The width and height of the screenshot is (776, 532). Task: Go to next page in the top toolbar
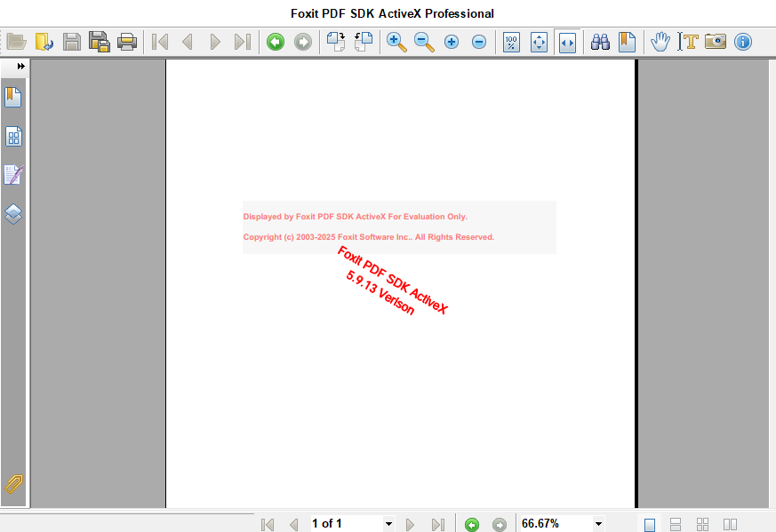click(x=215, y=42)
